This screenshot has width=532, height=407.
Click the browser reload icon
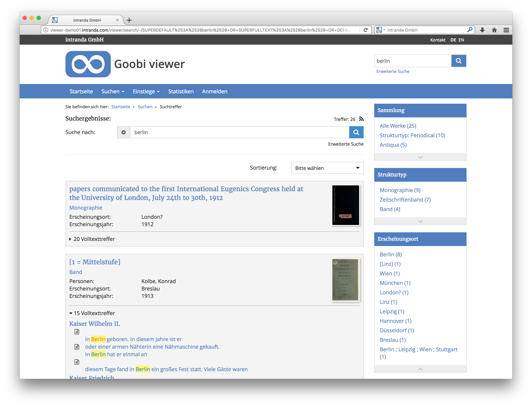(x=365, y=30)
